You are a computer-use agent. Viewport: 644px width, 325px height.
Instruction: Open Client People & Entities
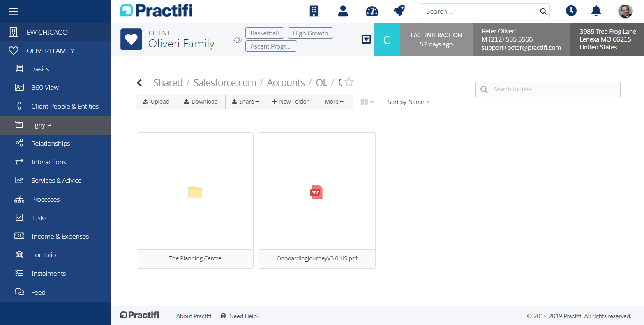point(55,106)
